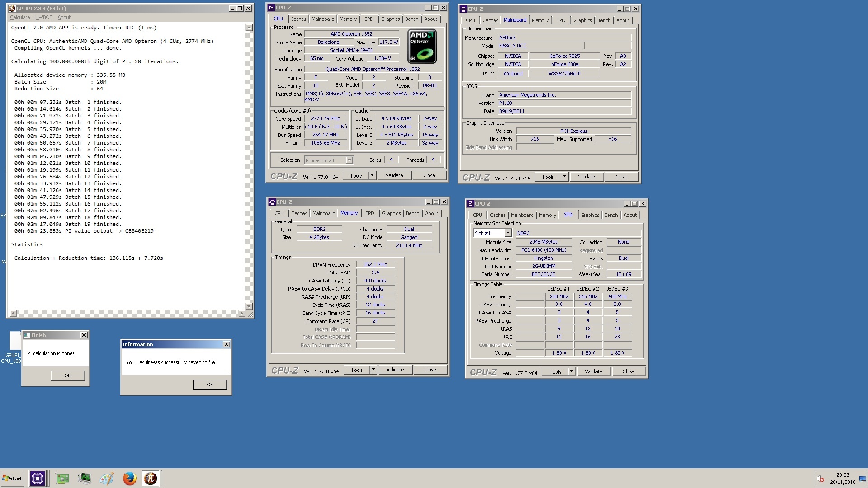868x488 pixels.
Task: Switch to Graphics tab in Memory CPU-Z window
Action: click(391, 213)
